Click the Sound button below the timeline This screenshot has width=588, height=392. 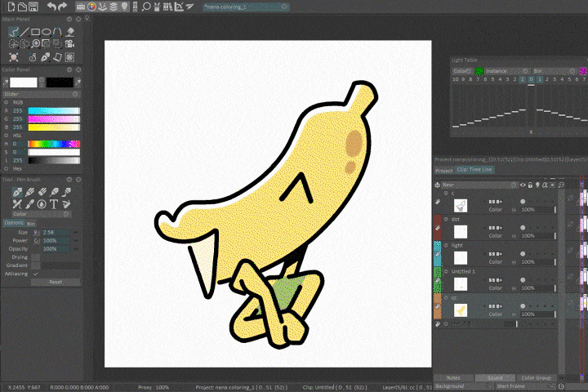(495, 378)
